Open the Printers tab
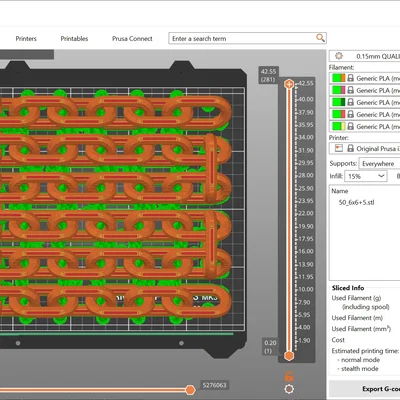 coord(26,38)
